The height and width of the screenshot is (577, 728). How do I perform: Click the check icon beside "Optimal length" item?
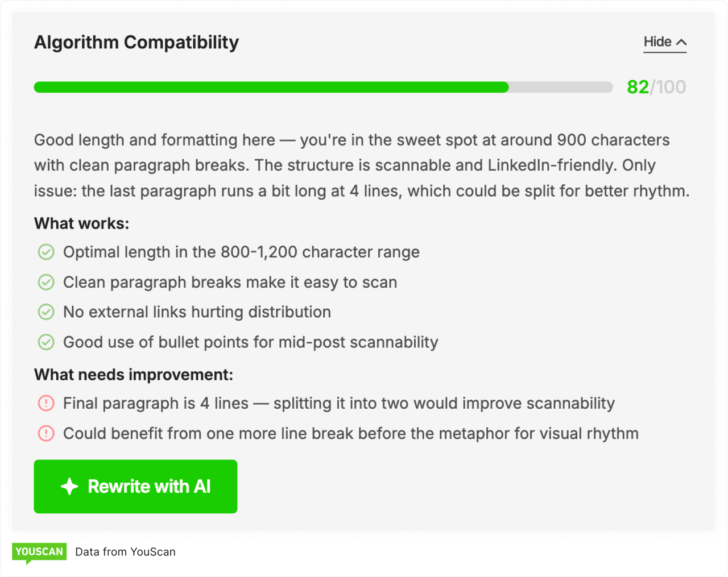point(45,252)
